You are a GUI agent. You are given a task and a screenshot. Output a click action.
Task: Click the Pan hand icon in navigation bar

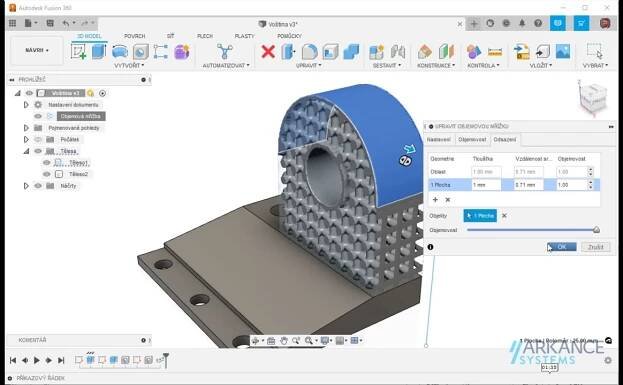point(284,341)
